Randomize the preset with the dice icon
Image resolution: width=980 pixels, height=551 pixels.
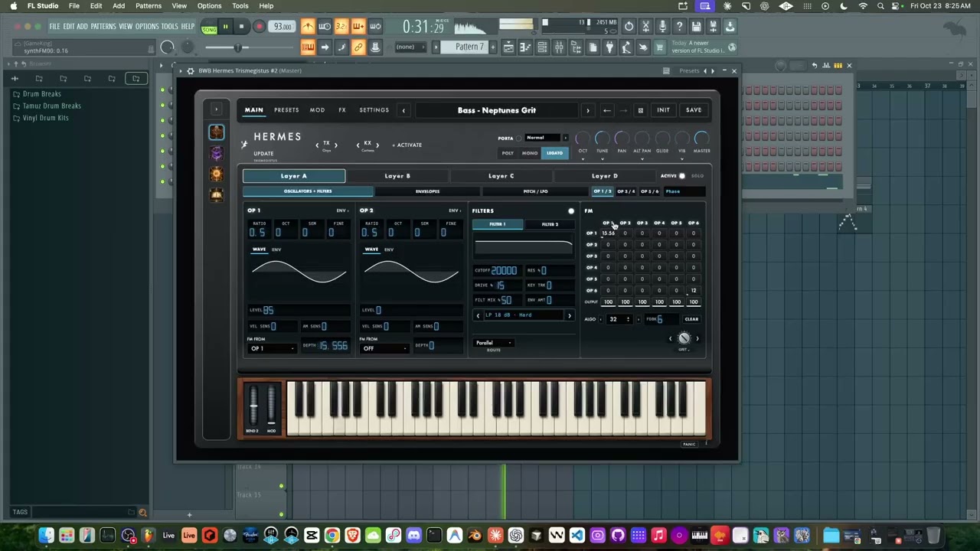[x=641, y=110]
